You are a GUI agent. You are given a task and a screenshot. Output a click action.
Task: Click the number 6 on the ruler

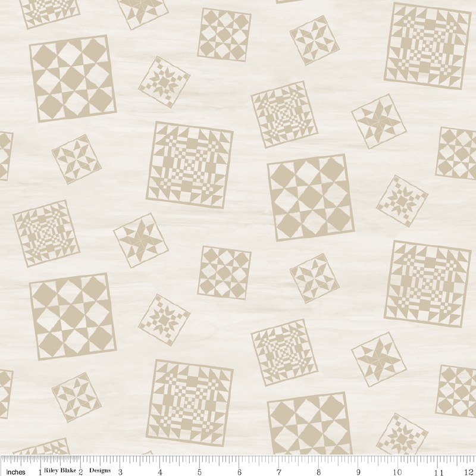point(239,468)
